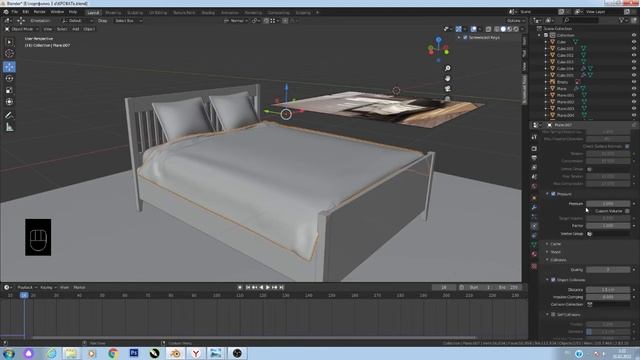
Task: Open the Object properties tab
Action: click(x=534, y=198)
